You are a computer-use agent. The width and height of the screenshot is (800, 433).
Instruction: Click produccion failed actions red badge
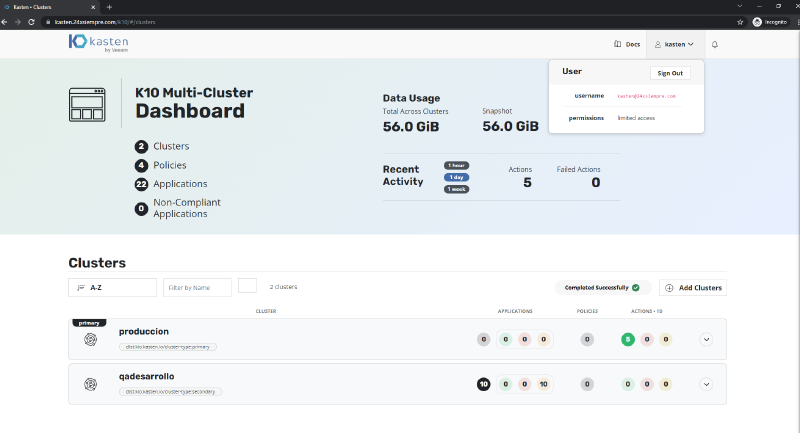coord(647,339)
